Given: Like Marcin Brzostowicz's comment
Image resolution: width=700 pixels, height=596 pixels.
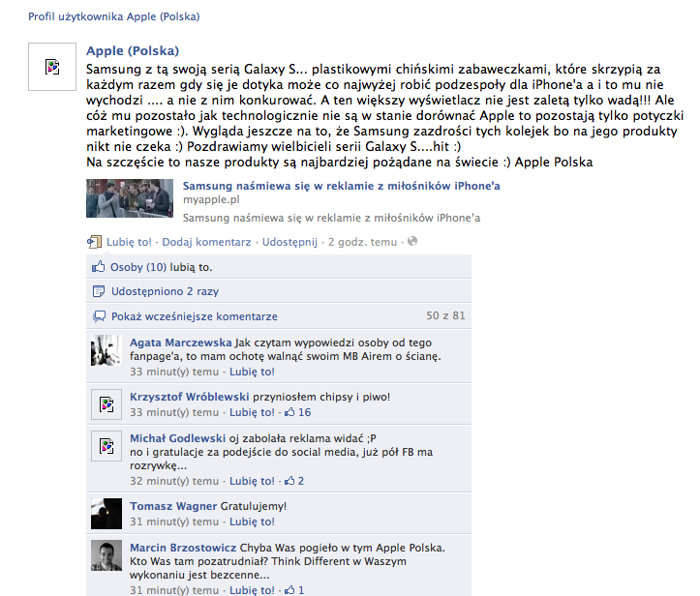Looking at the screenshot, I should point(253,590).
